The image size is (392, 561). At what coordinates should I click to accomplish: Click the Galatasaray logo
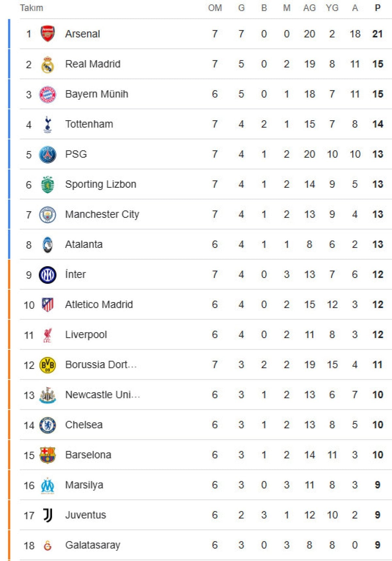[x=48, y=545]
